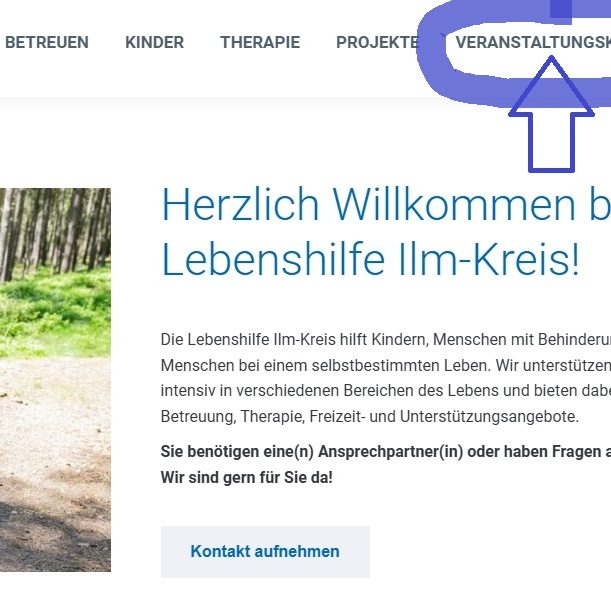This screenshot has width=611, height=611.
Task: Click the Herzlich Willkommen heading line
Action: 386,205
